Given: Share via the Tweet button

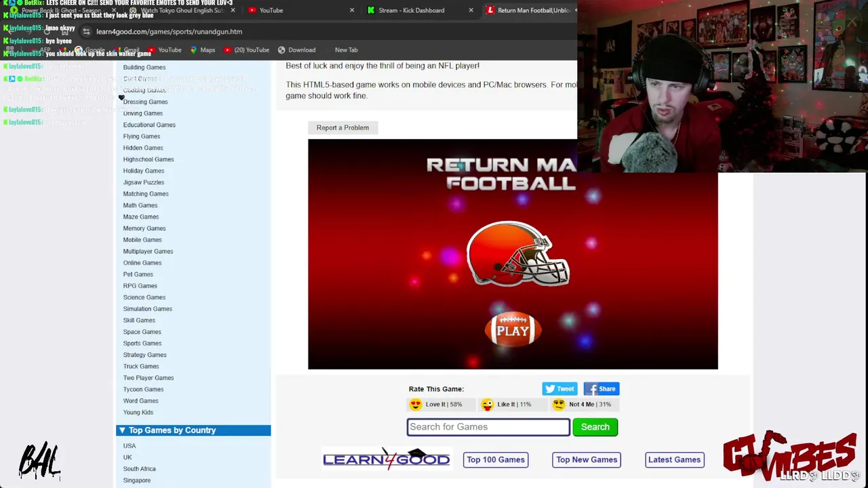Looking at the screenshot, I should 559,389.
